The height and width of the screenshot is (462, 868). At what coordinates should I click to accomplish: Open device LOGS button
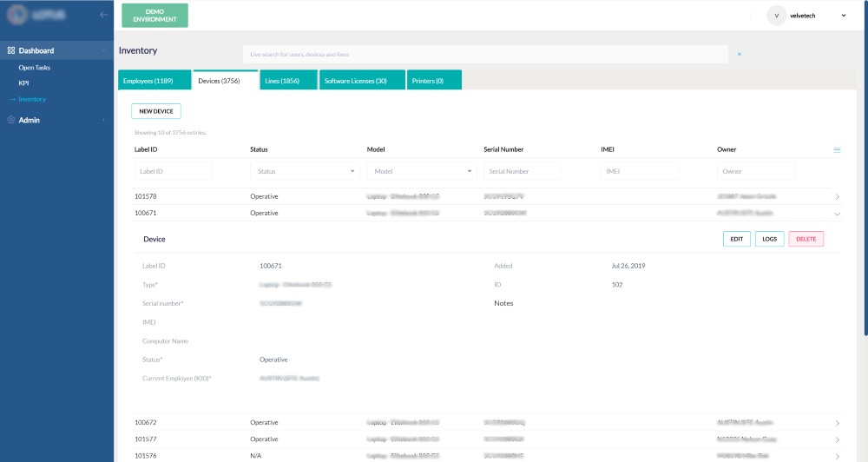click(x=769, y=239)
